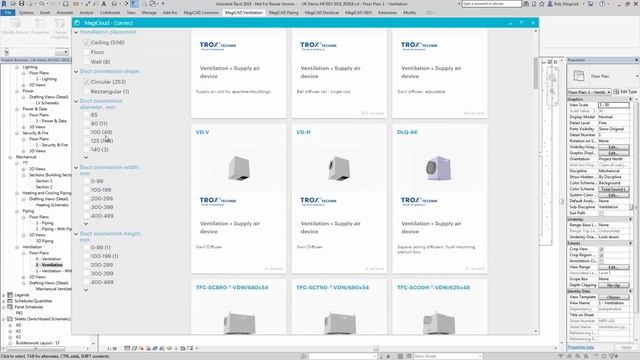This screenshot has height=360, width=640.
Task: Click the Save icon in quick access toolbar
Action: [x=22, y=4]
